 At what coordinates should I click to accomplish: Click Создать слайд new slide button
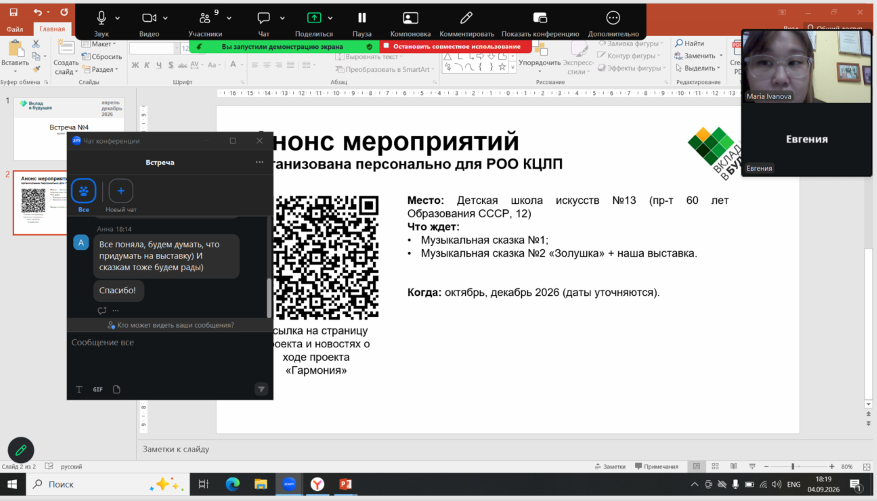(66, 57)
